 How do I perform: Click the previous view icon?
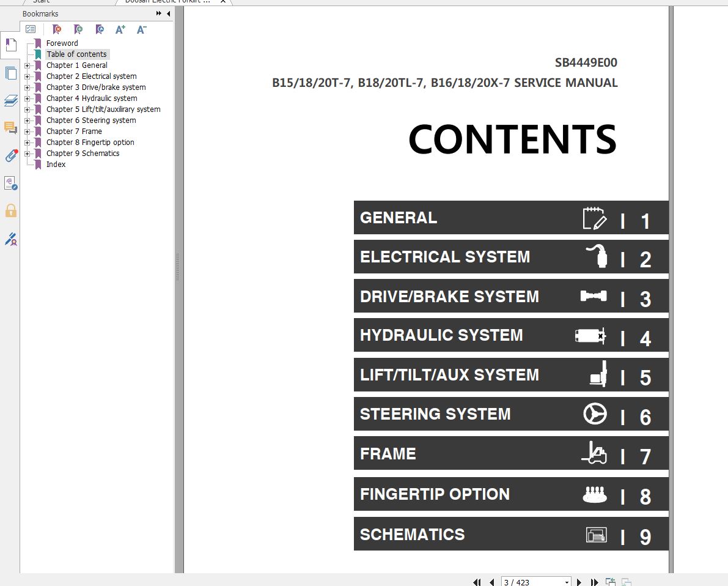pyautogui.click(x=611, y=582)
